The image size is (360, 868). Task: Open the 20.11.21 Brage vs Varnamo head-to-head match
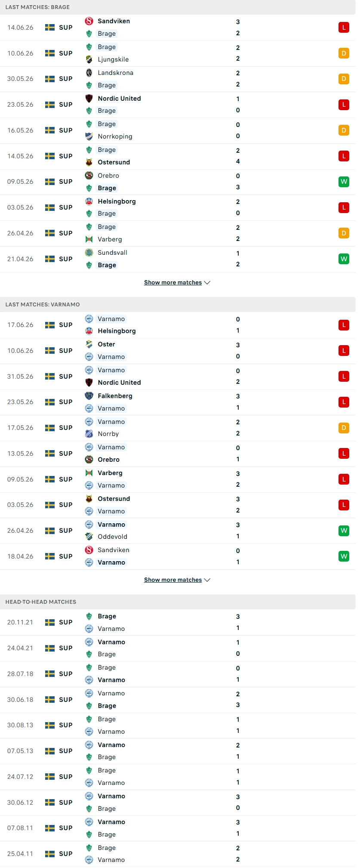(x=178, y=622)
